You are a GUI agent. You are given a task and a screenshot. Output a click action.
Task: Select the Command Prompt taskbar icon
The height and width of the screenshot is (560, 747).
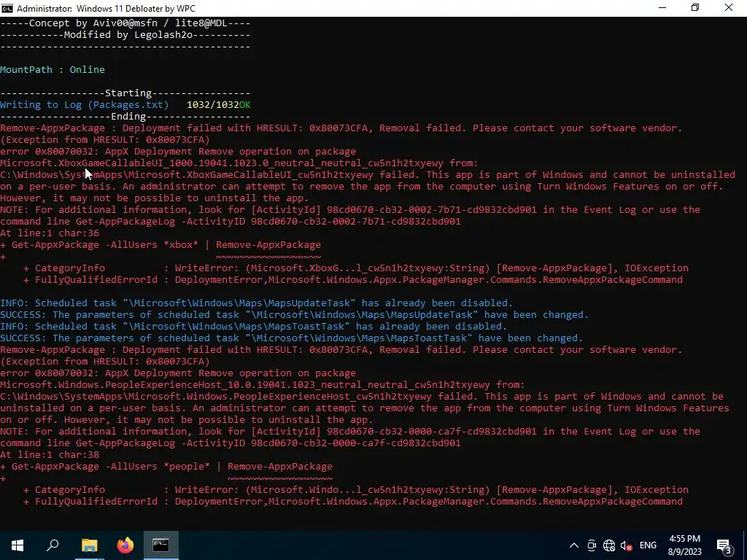click(x=161, y=545)
